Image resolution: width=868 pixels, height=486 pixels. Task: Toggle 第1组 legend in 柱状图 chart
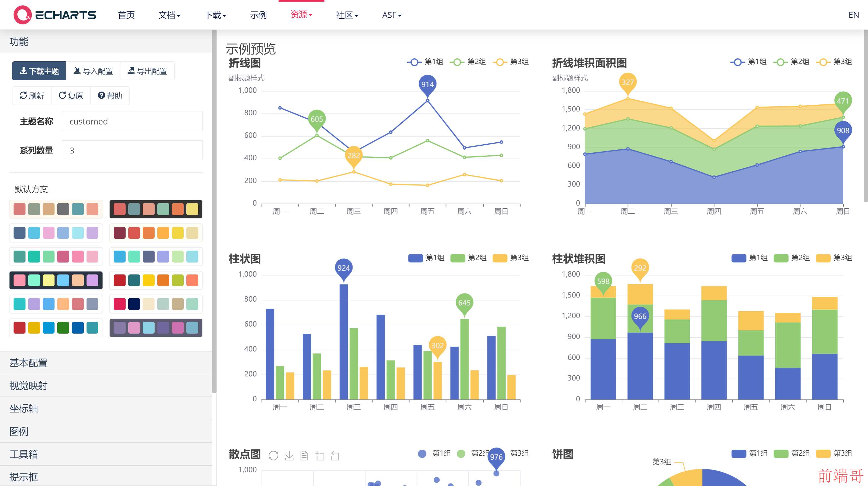[426, 258]
